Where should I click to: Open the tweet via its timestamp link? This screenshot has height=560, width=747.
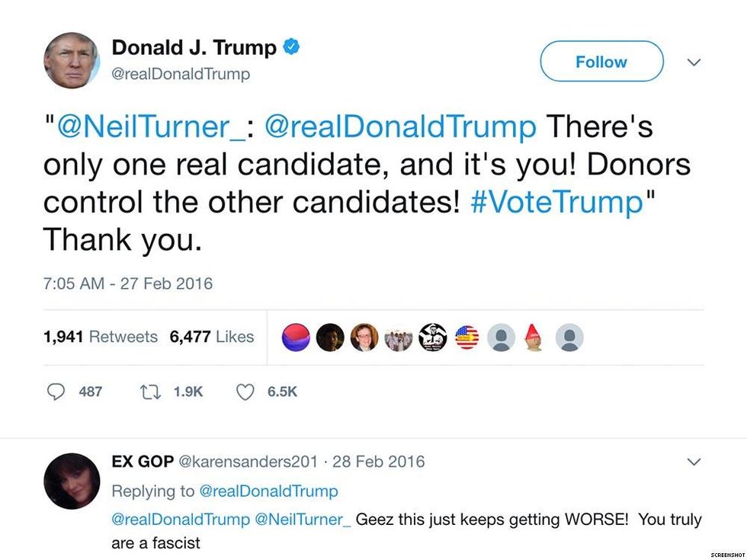tap(127, 283)
